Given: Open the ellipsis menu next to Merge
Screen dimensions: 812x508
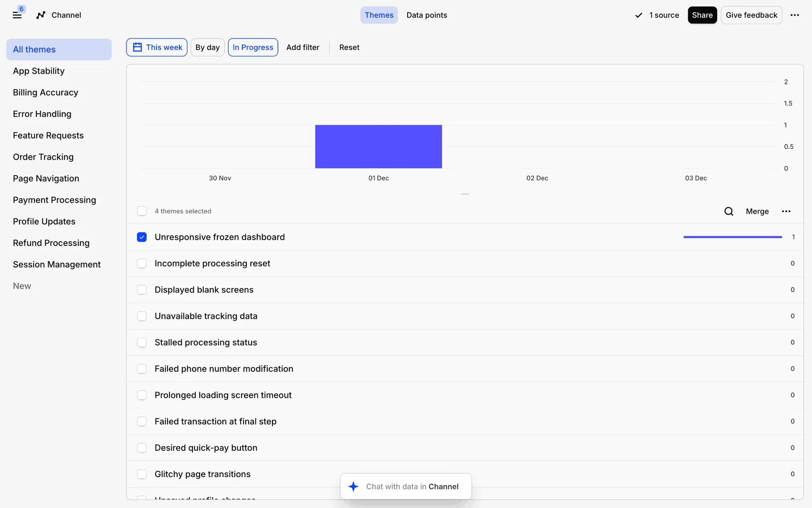Looking at the screenshot, I should (786, 211).
